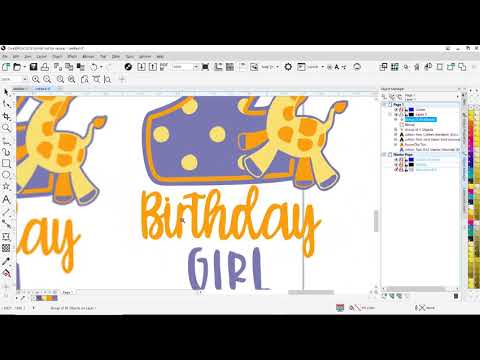Select the Polygon star tool
Screen dimensions: 480x360
6,187
